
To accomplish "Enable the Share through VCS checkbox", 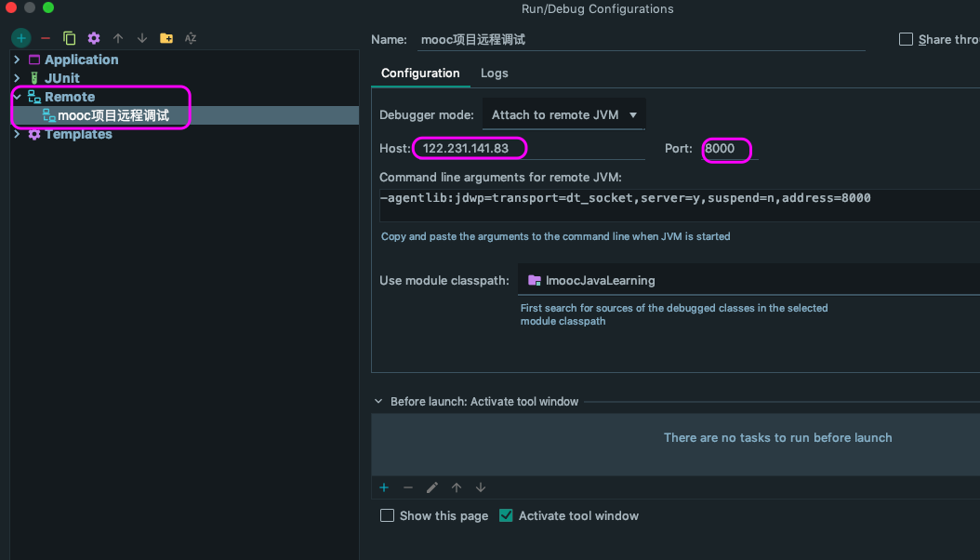I will 907,39.
